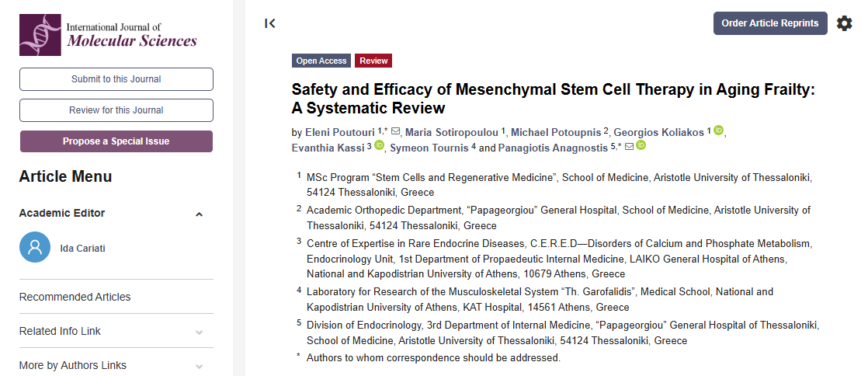The height and width of the screenshot is (376, 868).
Task: Open author link Maria Sotiropoulou
Action: tap(452, 133)
